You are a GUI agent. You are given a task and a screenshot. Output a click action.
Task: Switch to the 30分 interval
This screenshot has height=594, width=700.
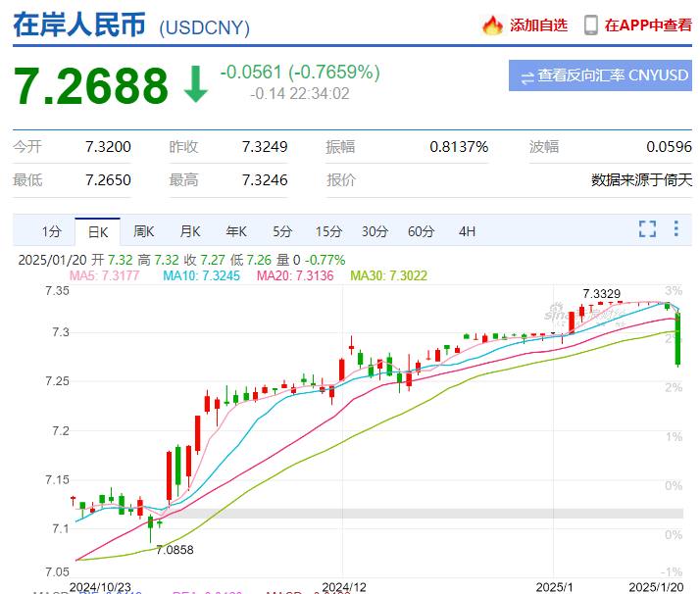click(x=375, y=231)
